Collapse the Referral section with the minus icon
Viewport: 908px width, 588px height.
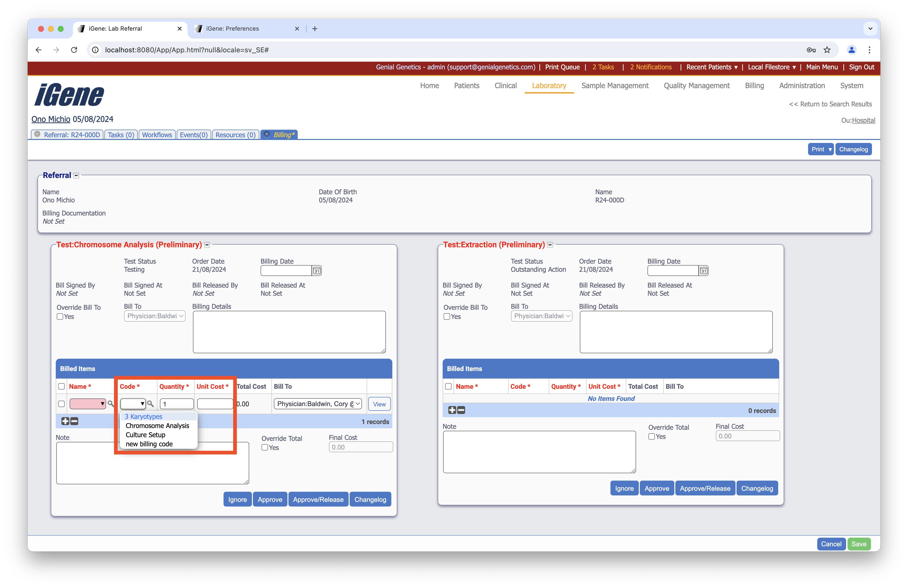click(x=76, y=176)
